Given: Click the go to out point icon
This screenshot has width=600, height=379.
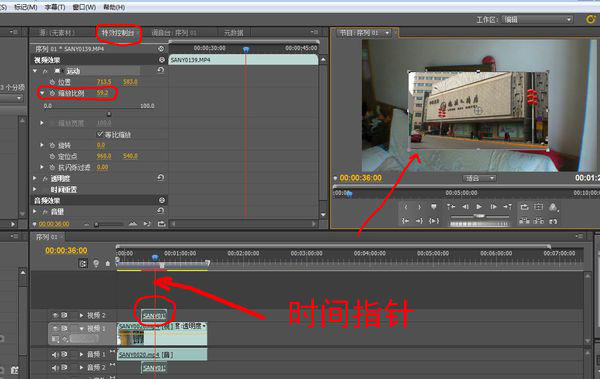Looking at the screenshot, I should [419, 221].
